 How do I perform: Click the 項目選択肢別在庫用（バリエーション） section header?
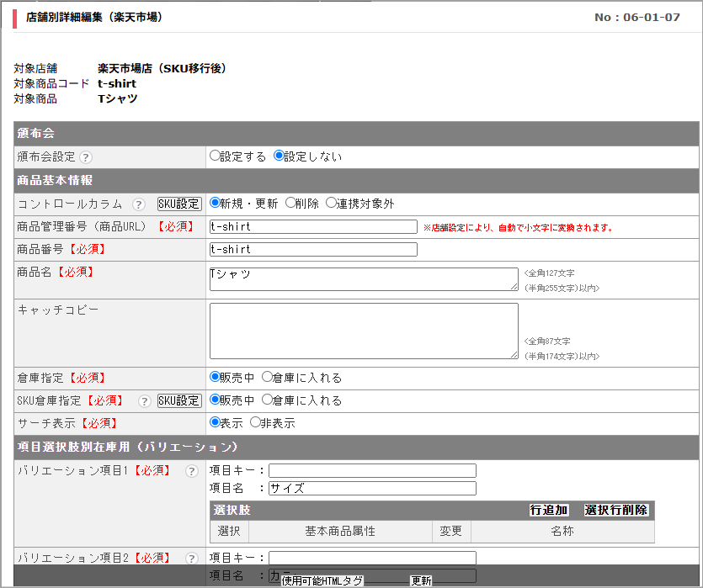[x=356, y=447]
